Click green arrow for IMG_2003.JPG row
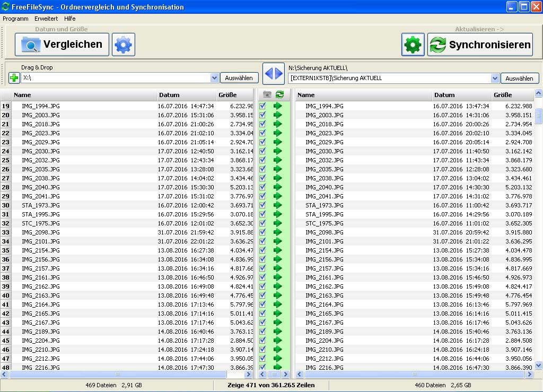This screenshot has width=543, height=392. 278,115
